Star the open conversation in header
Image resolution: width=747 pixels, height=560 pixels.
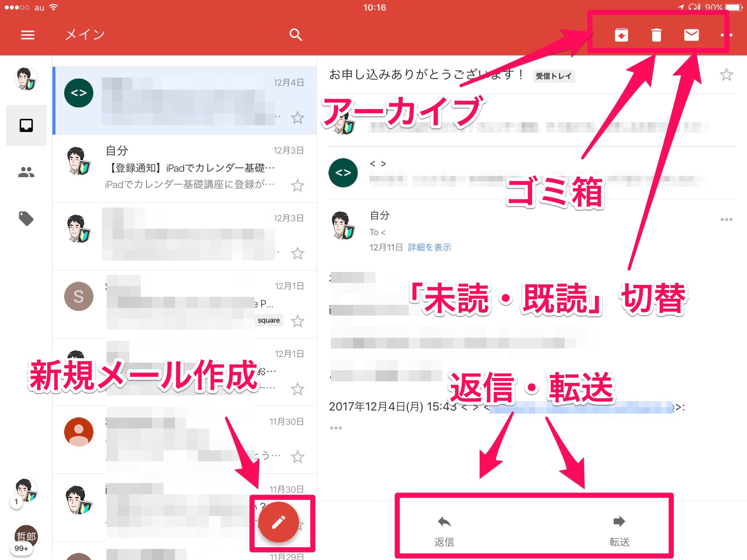pyautogui.click(x=726, y=75)
